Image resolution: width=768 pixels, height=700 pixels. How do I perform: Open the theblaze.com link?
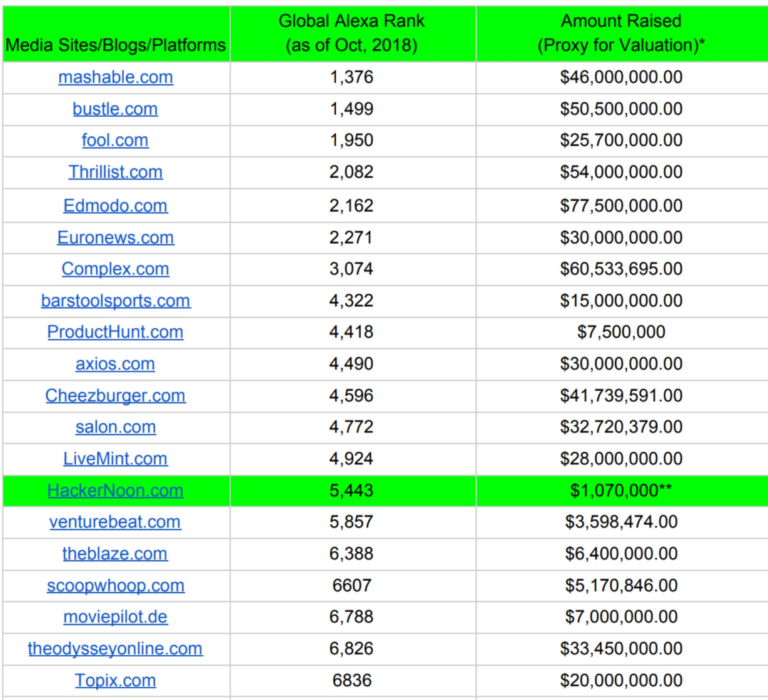coord(116,554)
